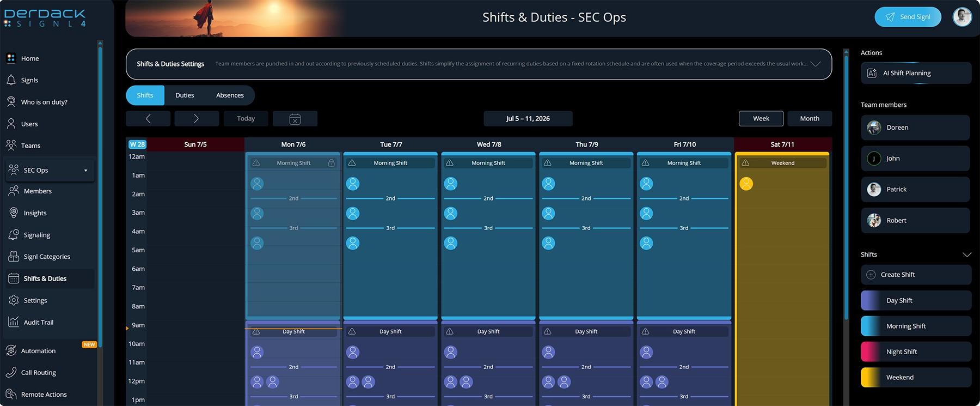Select the Week view
The height and width of the screenshot is (406, 980).
761,119
